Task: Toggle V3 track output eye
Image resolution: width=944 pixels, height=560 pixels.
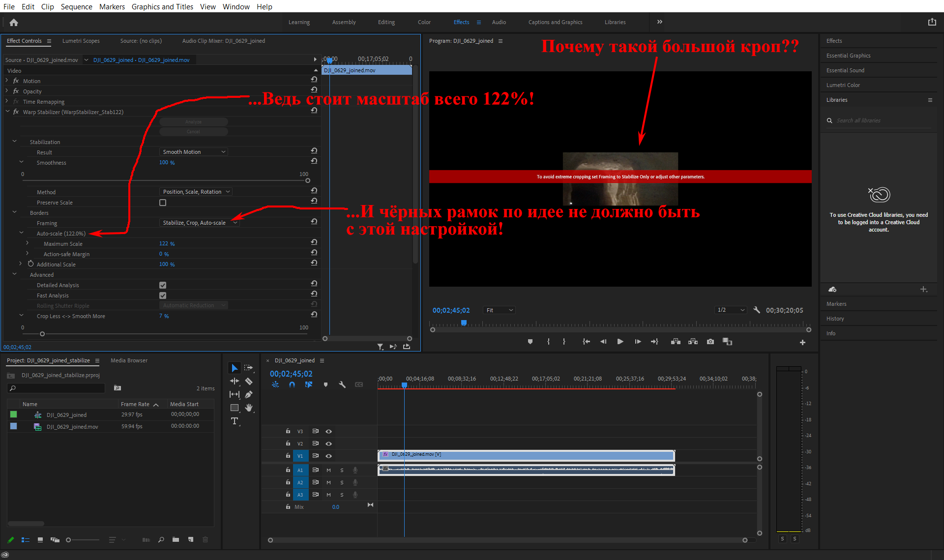Action: click(328, 431)
